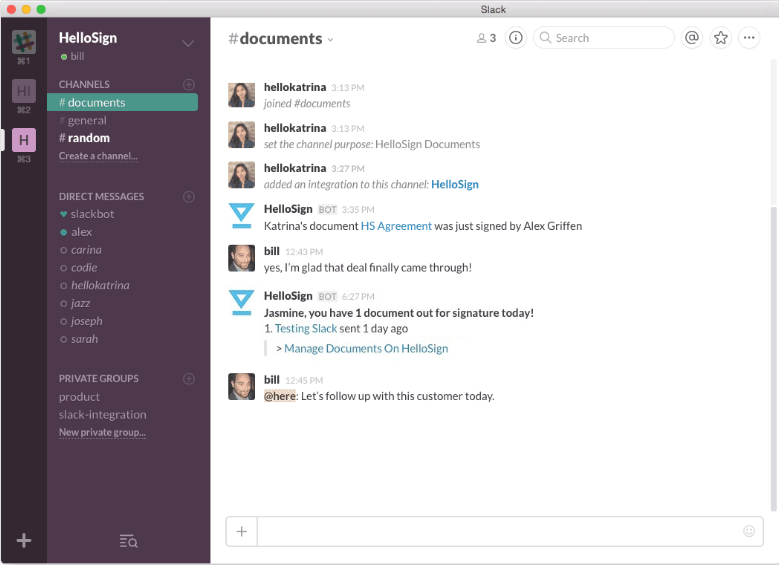Open direct message with carina
This screenshot has width=779, height=565.
point(80,250)
